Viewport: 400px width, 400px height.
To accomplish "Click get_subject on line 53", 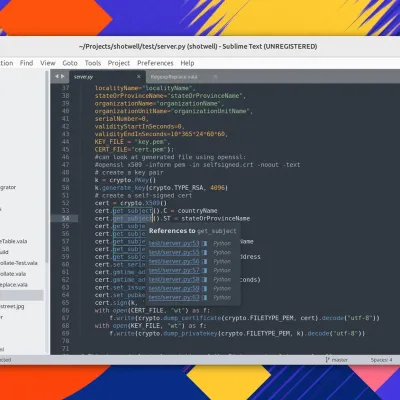I will (x=132, y=211).
